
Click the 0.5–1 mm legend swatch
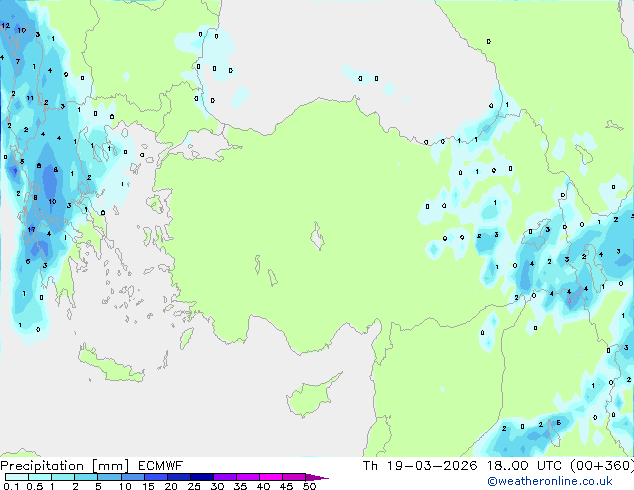(x=40, y=477)
